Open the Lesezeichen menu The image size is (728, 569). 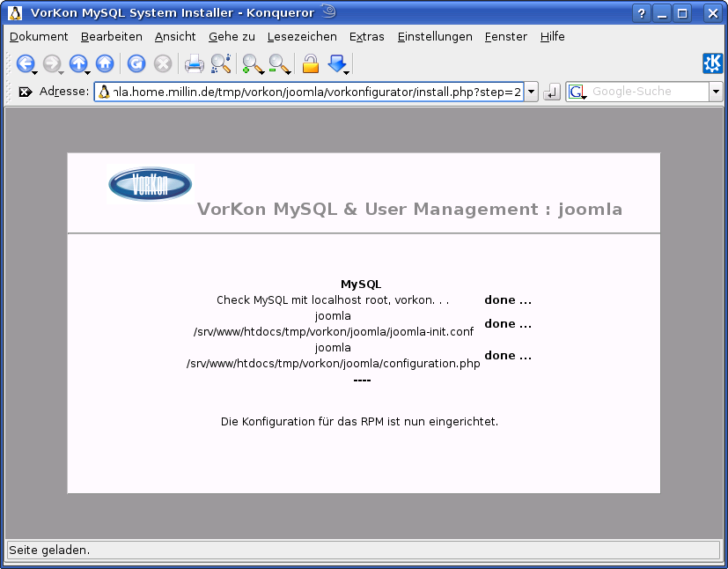302,37
